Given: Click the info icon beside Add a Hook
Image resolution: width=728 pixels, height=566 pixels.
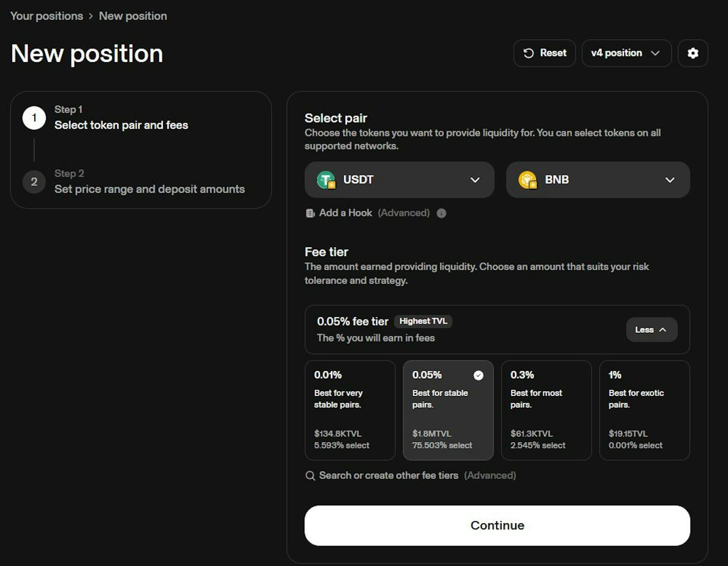Looking at the screenshot, I should click(441, 213).
